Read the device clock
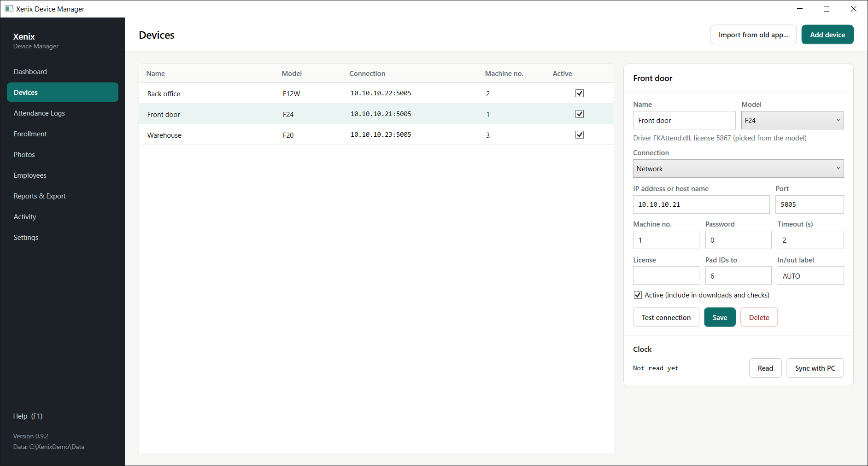The height and width of the screenshot is (466, 868). pyautogui.click(x=765, y=368)
